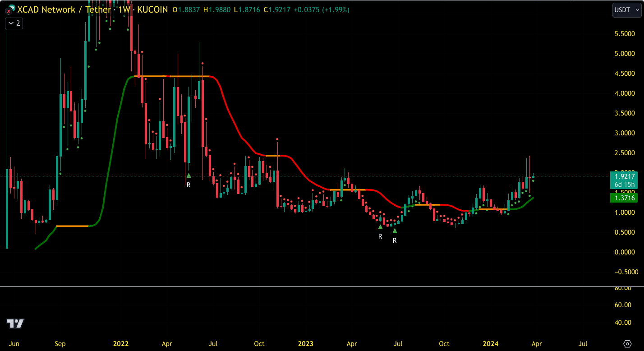
Task: Click the Jun label on the time axis
Action: [x=14, y=344]
